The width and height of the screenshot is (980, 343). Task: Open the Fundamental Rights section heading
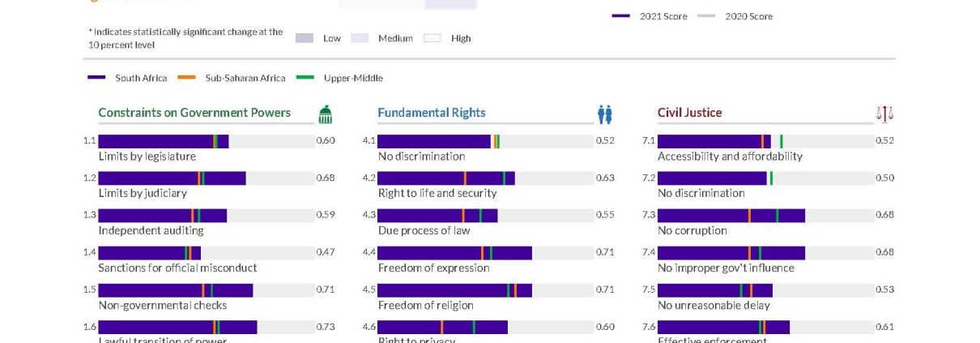coord(432,113)
